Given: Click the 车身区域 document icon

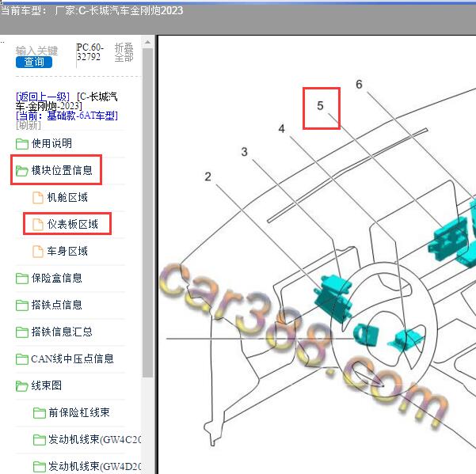Looking at the screenshot, I should coord(38,252).
